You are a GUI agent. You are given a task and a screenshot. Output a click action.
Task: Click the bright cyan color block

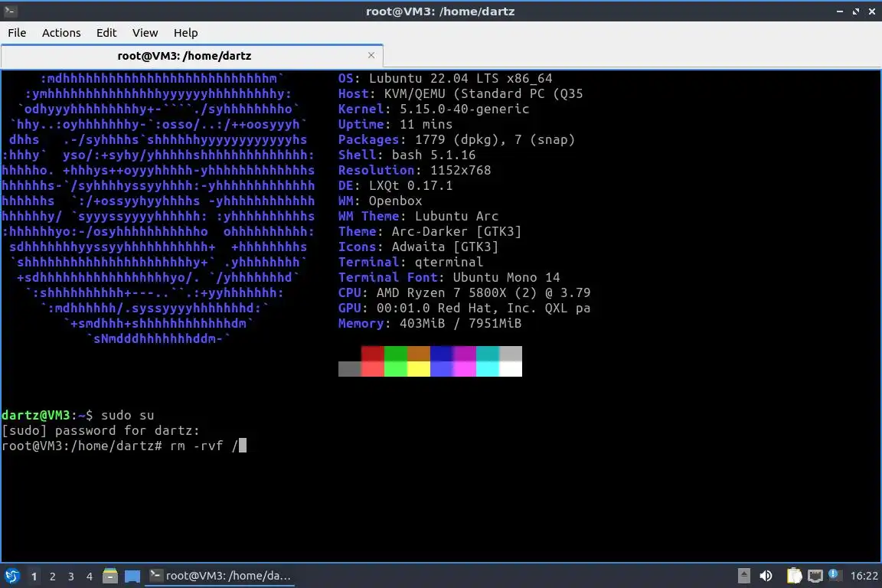488,368
